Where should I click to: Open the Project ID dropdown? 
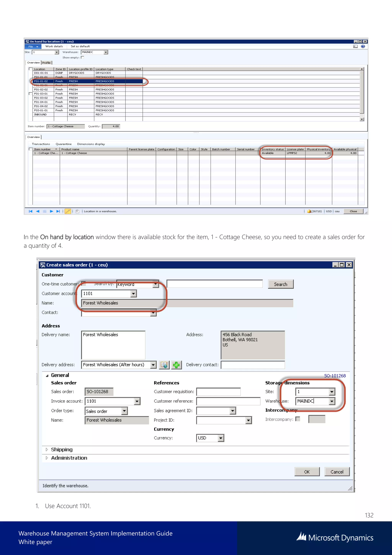[249, 420]
